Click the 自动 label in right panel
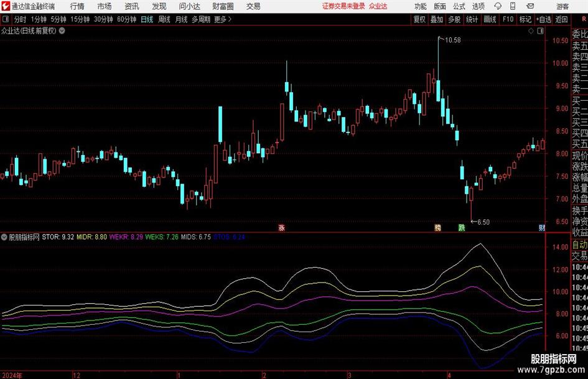 click(580, 245)
